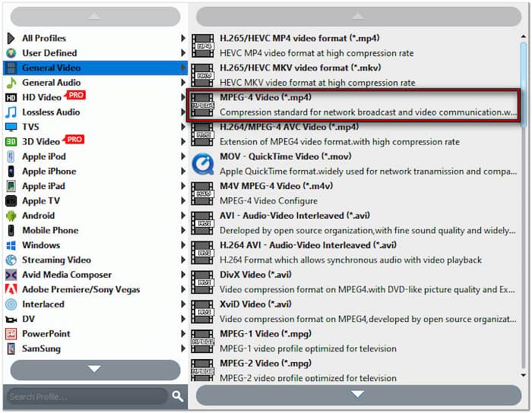Click the H.265 MP4 filmstrip icon

click(203, 46)
